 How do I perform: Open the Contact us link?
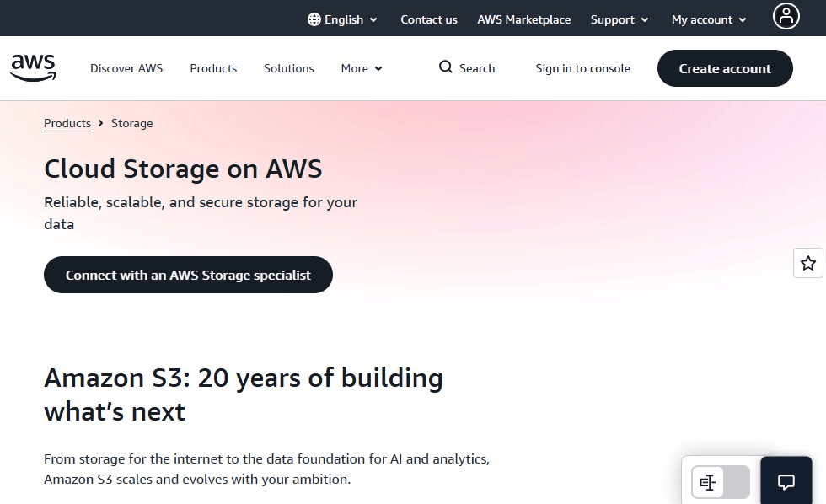(x=429, y=19)
